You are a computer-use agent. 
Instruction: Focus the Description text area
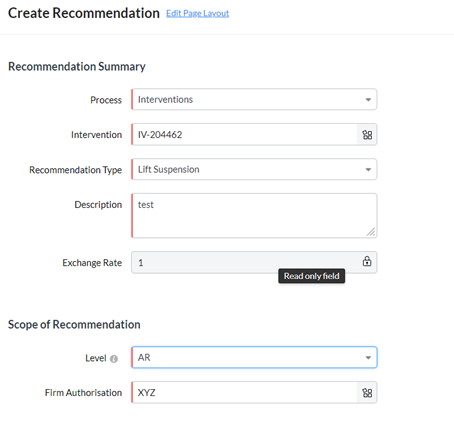click(x=254, y=216)
